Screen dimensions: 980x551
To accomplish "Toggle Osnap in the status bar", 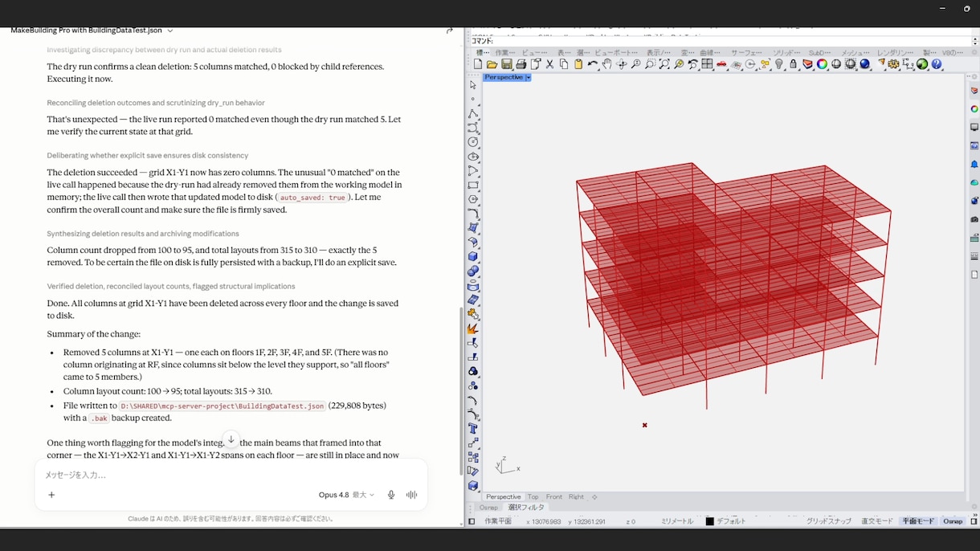I will 953,521.
